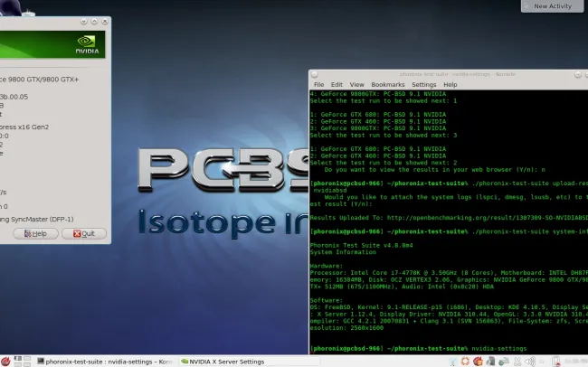Open the Konsole File menu
This screenshot has height=367, width=588.
[x=318, y=84]
